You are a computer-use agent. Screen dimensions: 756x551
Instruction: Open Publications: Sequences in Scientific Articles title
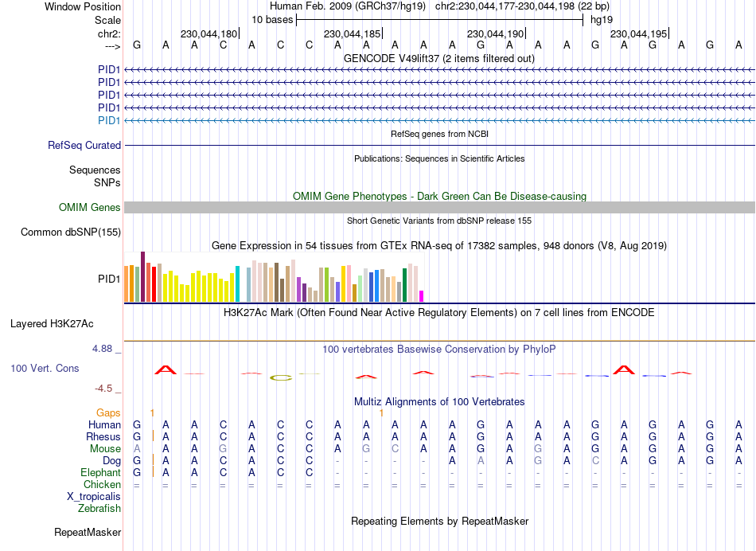[439, 158]
